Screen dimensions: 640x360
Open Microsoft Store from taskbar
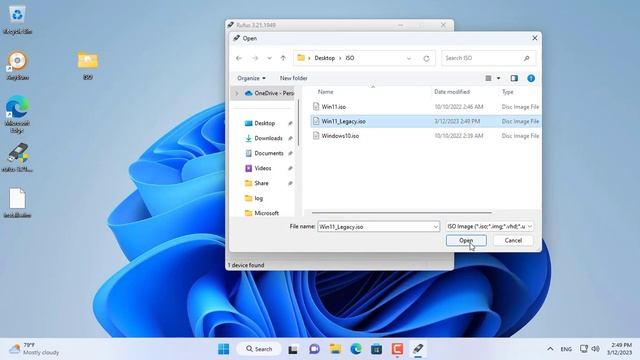(x=376, y=349)
